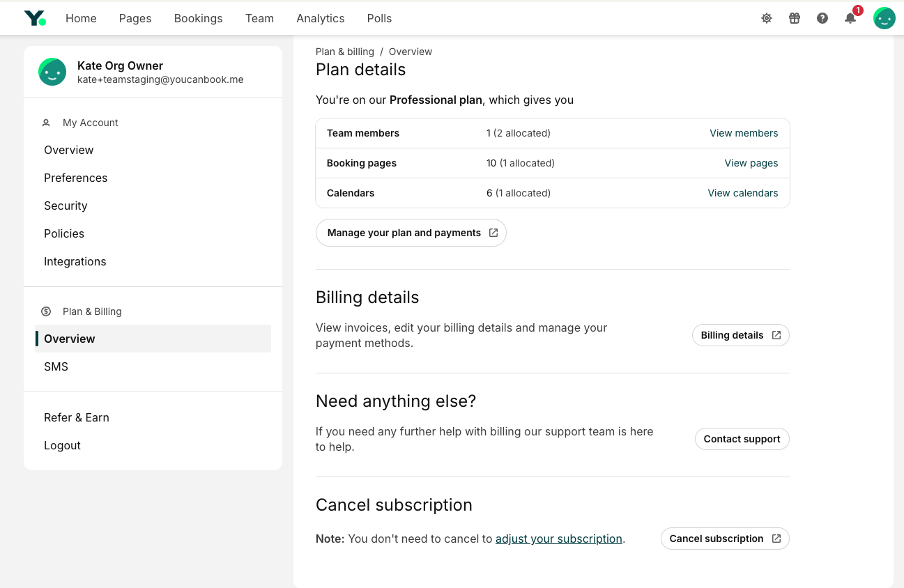Viewport: 904px width, 588px height.
Task: Click the YouCanBookMe logo icon
Action: (x=34, y=18)
